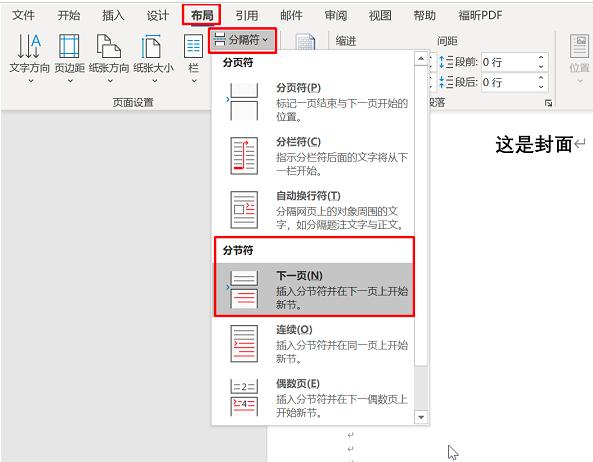
Task: Expand 栏 columns dropdown arrow
Action: pos(194,81)
